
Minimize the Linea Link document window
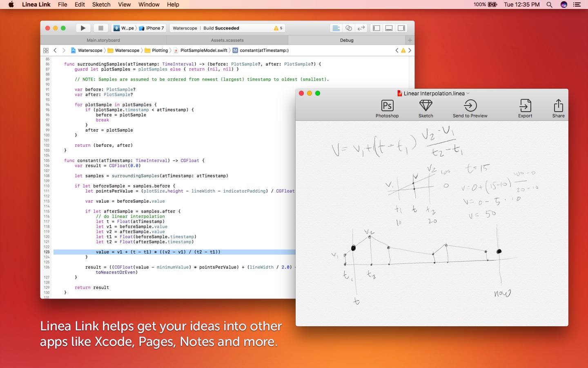pyautogui.click(x=310, y=94)
